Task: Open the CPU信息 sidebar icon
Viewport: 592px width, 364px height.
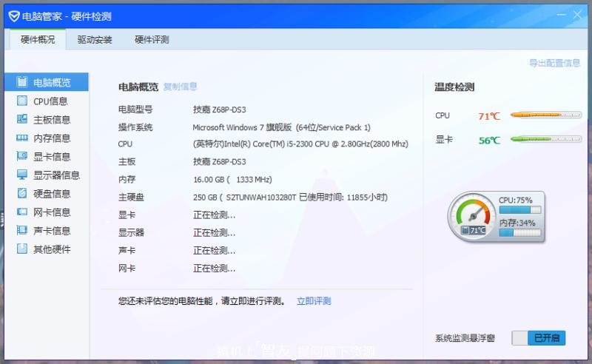Action: 22,101
